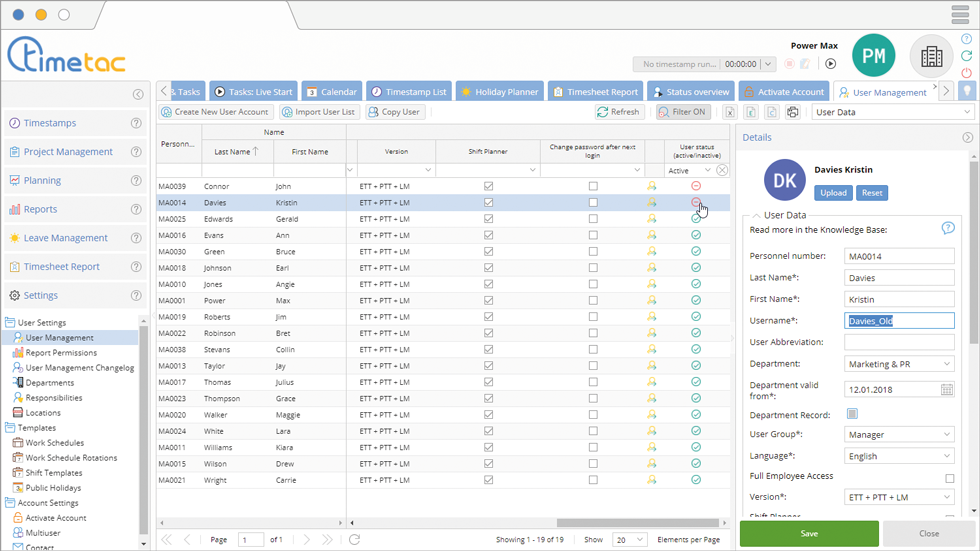Click the green Save button
This screenshot has width=980, height=551.
click(809, 534)
